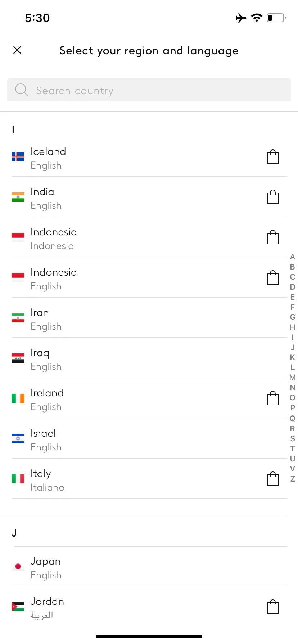Screen dimensions: 298x644
Task: Choose Iran English region
Action: pos(149,318)
